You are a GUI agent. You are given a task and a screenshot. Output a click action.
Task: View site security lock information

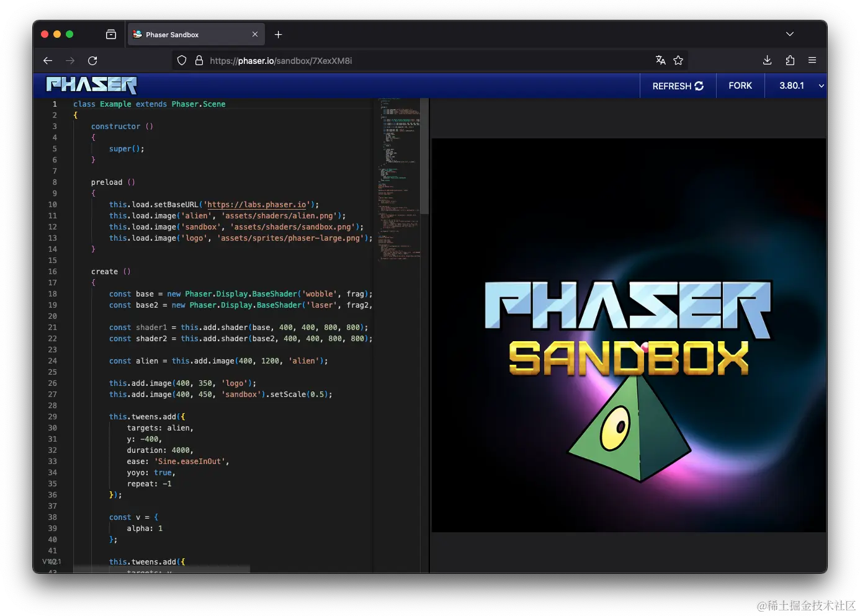[x=199, y=60]
